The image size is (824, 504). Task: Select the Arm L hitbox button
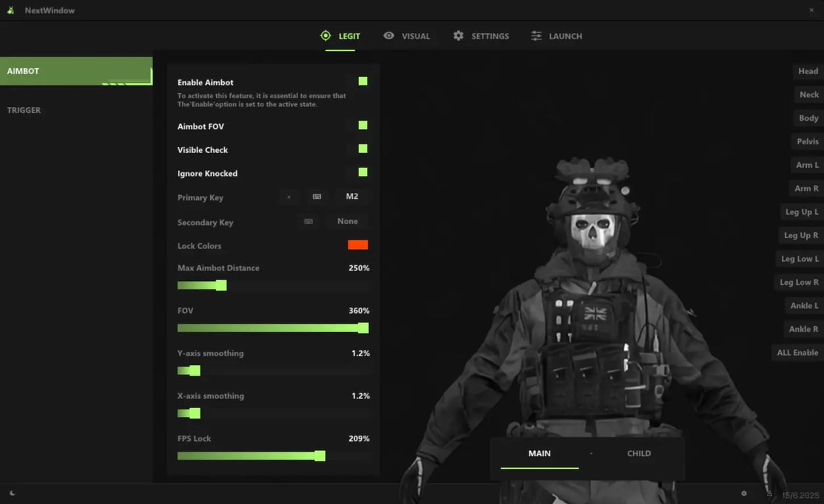point(807,165)
